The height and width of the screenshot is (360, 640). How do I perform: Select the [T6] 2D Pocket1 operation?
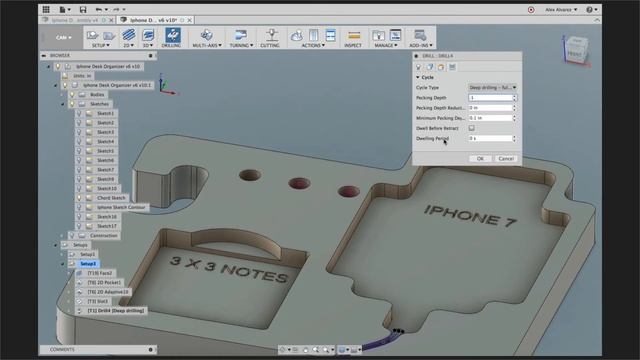pos(104,282)
